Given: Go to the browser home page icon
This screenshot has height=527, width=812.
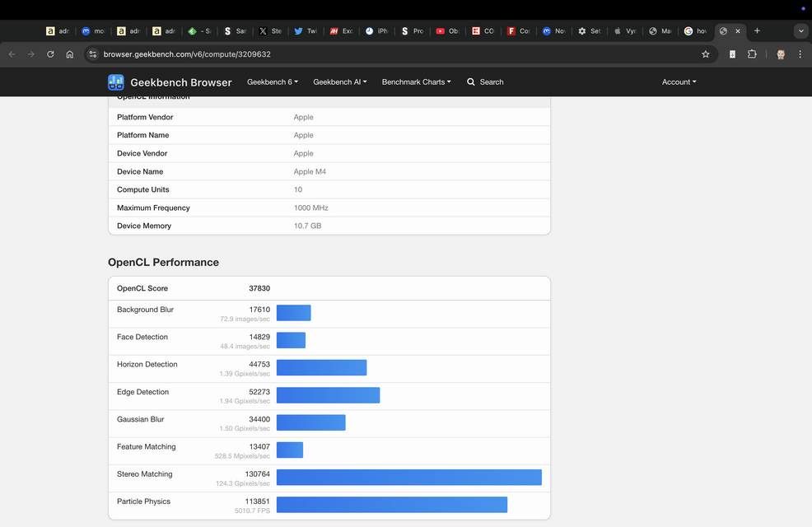Looking at the screenshot, I should pos(70,54).
